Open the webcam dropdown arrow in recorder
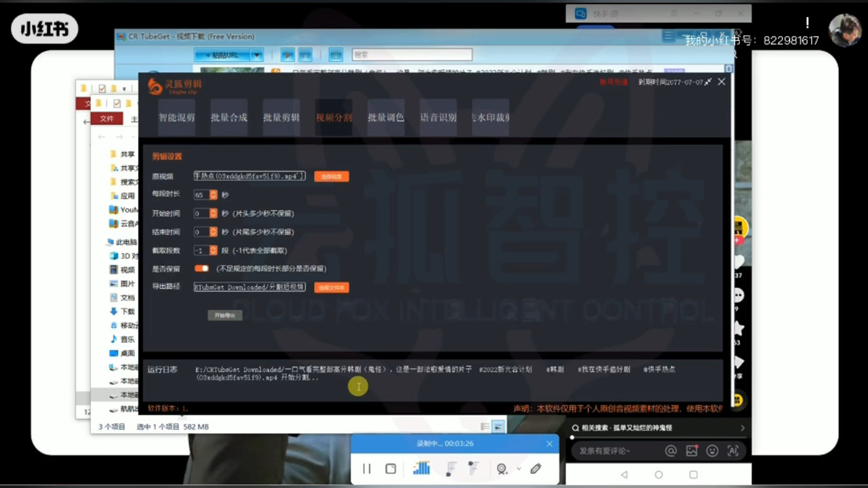Viewport: 868px width, 488px height. pyautogui.click(x=519, y=468)
